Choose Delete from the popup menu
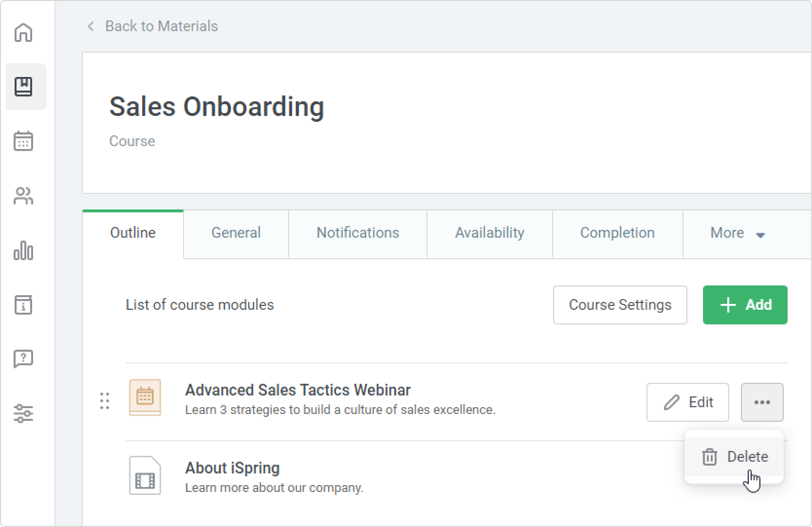Viewport: 812px width, 527px height. click(x=735, y=457)
